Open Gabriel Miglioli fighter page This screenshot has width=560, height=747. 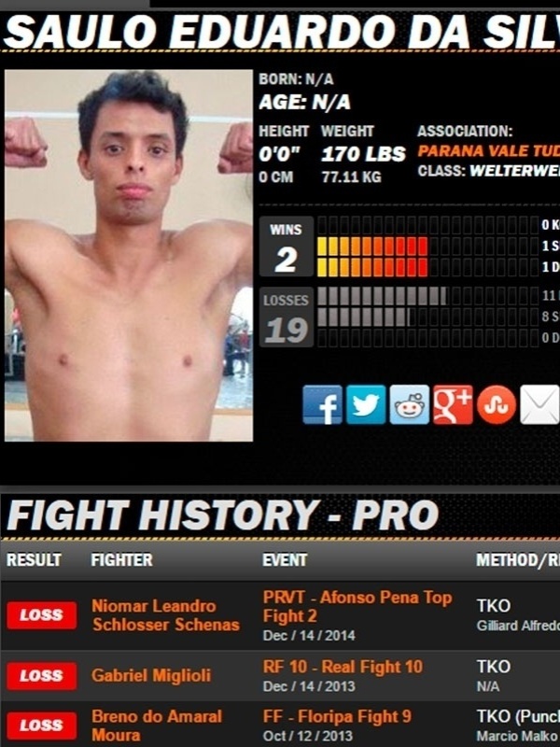click(151, 675)
